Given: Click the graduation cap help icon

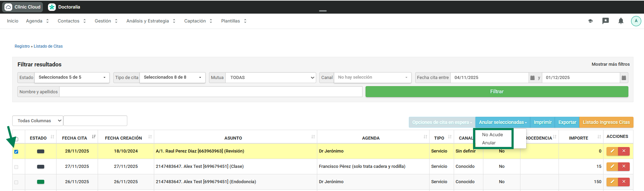Looking at the screenshot, I should point(590,21).
